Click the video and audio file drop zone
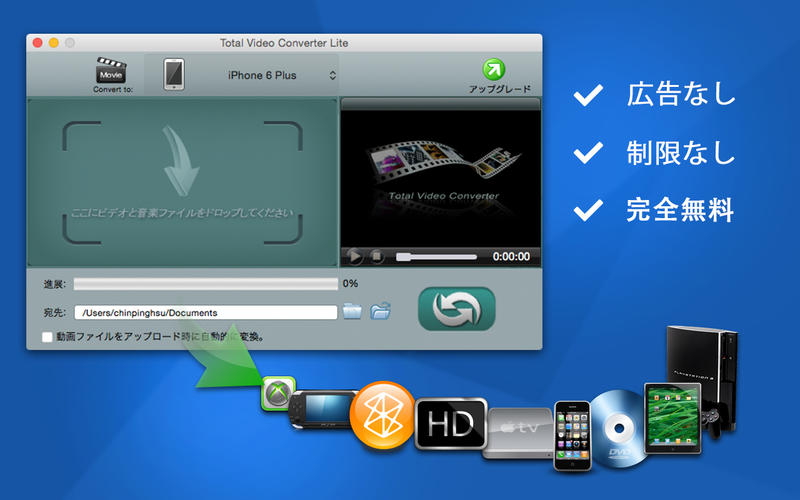This screenshot has height=500, width=800. click(x=183, y=182)
